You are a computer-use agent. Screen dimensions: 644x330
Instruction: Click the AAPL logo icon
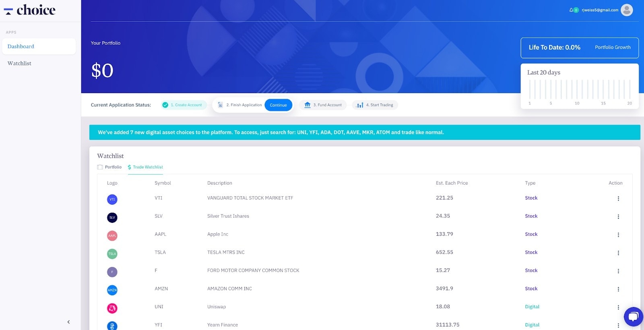112,236
